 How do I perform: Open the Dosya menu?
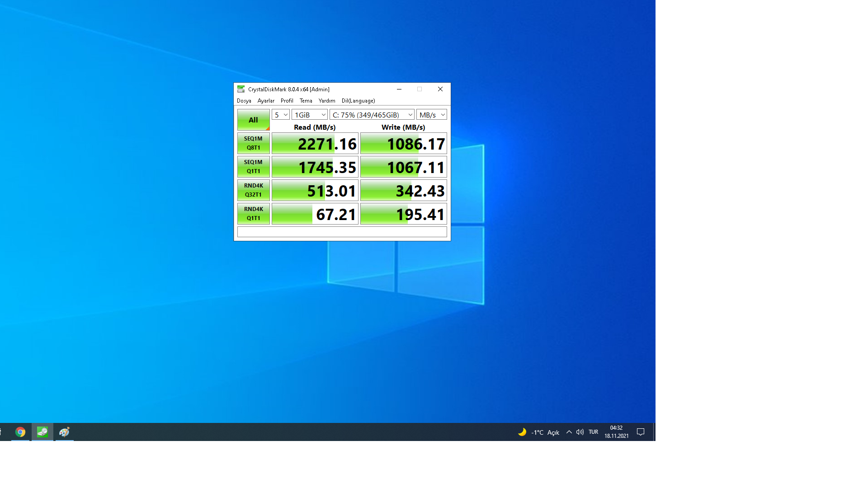pos(244,101)
